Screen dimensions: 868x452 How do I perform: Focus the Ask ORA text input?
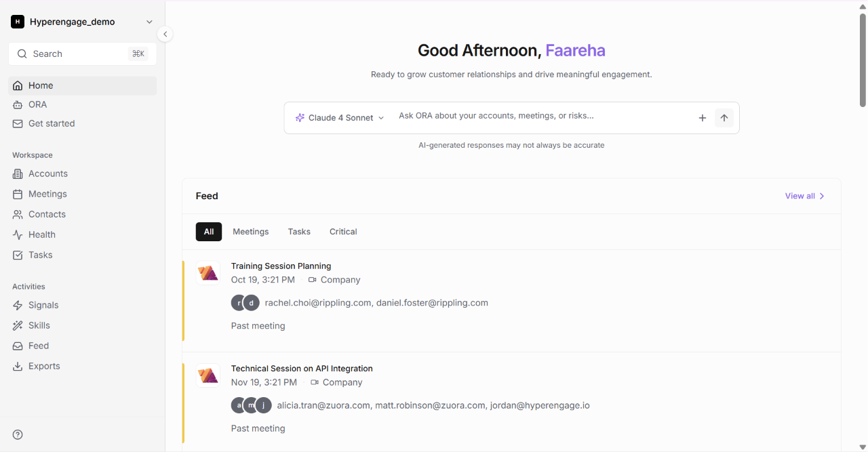click(x=542, y=116)
